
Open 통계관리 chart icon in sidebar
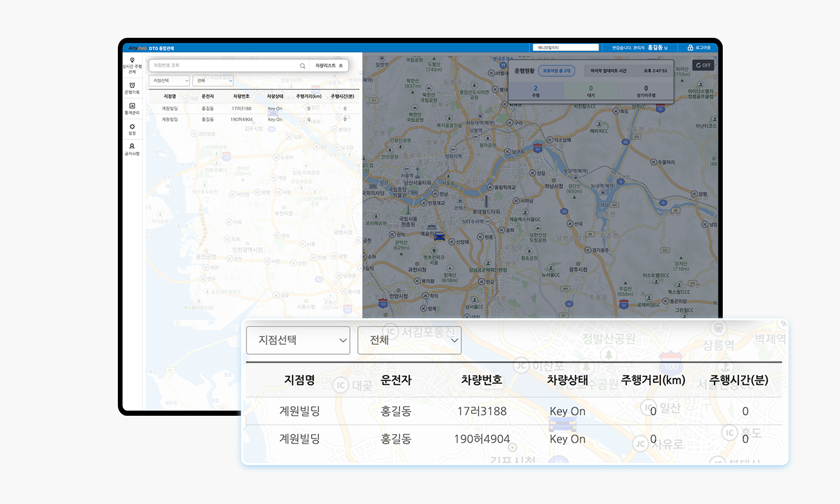(x=132, y=106)
